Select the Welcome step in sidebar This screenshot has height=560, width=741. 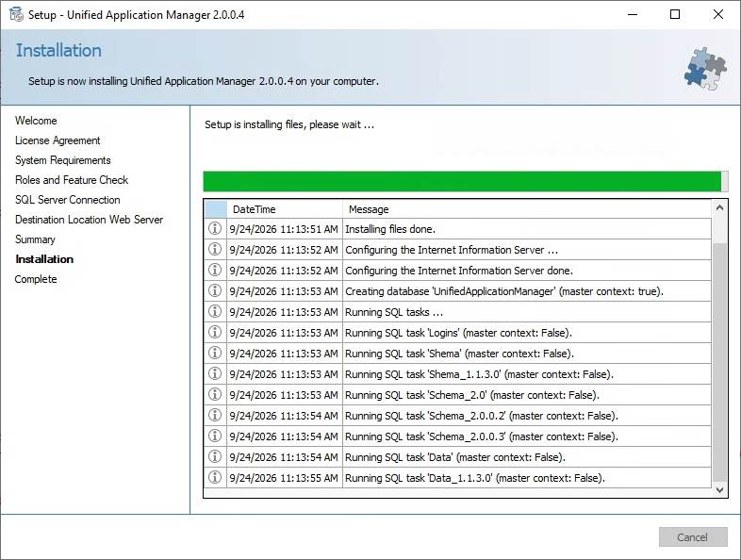[x=36, y=121]
